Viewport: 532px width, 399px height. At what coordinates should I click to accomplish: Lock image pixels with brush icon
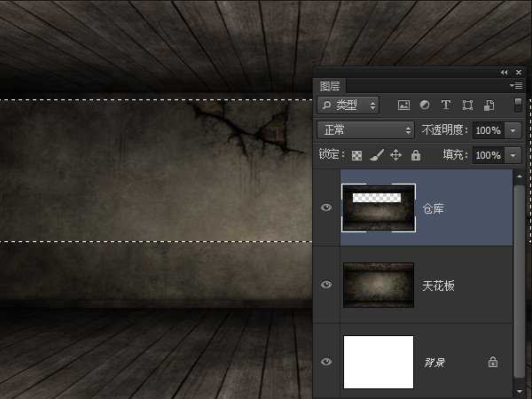coord(376,155)
